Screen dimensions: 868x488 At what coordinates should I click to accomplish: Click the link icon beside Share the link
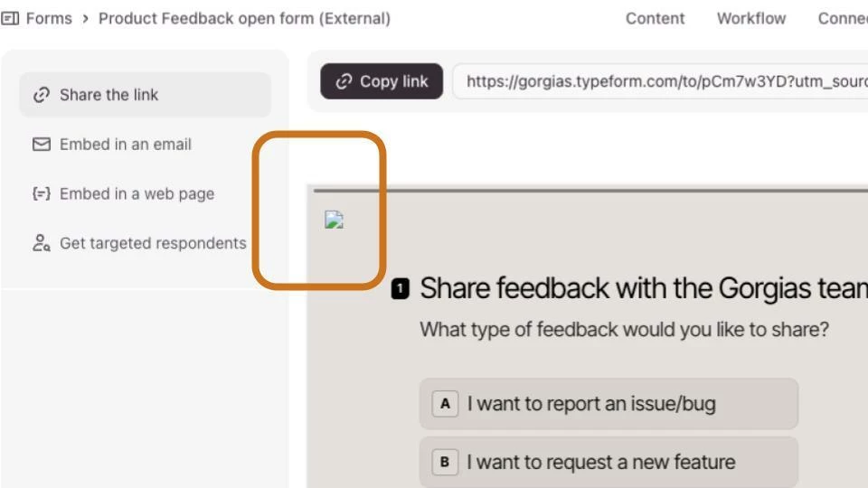click(41, 95)
